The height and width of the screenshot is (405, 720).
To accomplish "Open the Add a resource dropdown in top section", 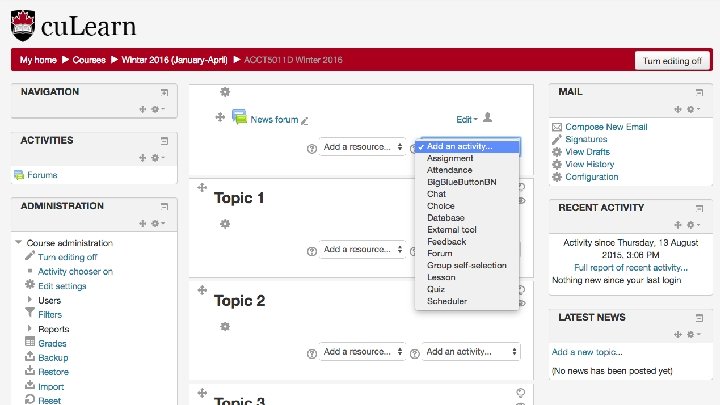I will (362, 147).
